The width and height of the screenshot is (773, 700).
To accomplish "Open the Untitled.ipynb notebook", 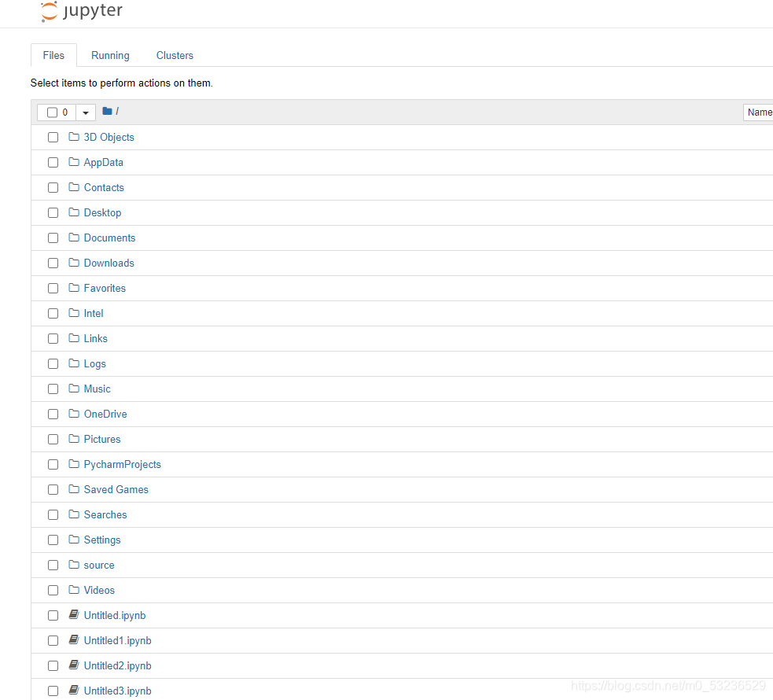I will (115, 615).
